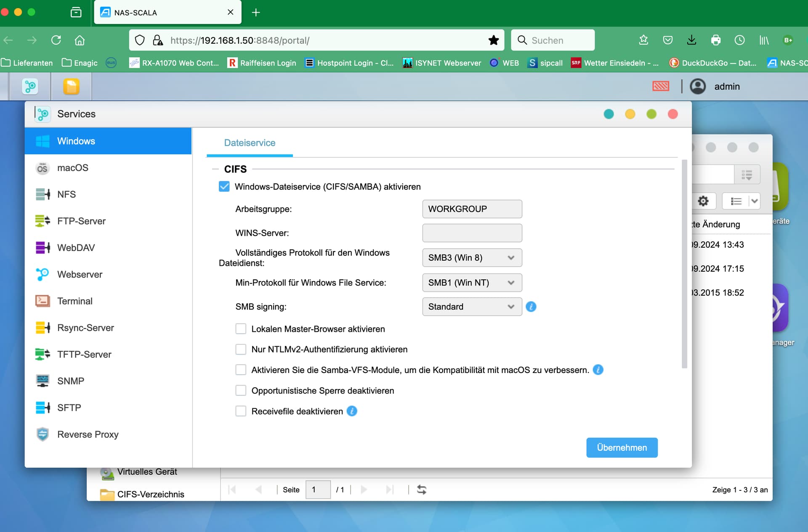Click the info icon beside SMB signing
Image resolution: width=808 pixels, height=532 pixels.
point(531,307)
